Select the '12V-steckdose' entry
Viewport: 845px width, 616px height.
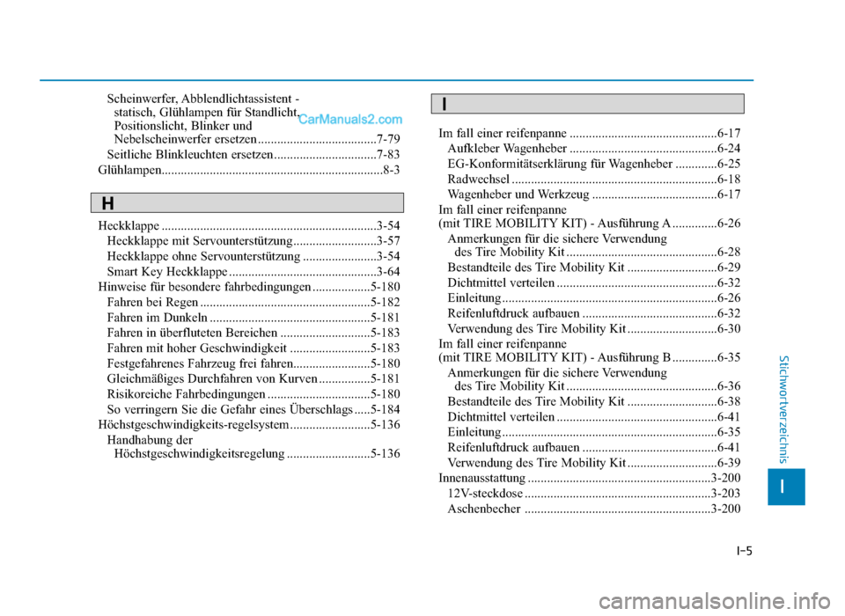point(594,494)
